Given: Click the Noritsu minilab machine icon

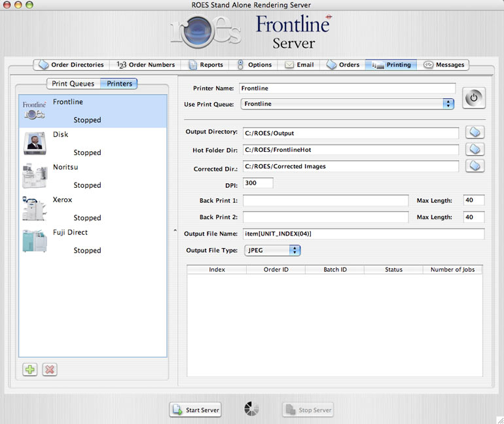Looking at the screenshot, I should pos(35,176).
